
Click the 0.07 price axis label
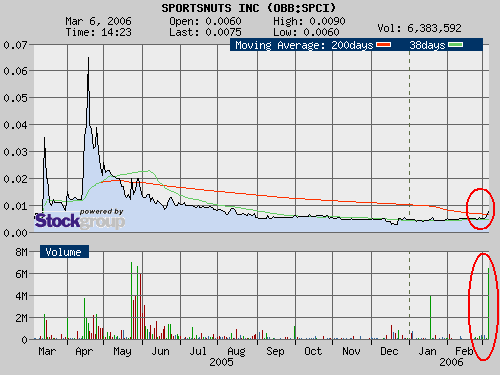pyautogui.click(x=15, y=45)
